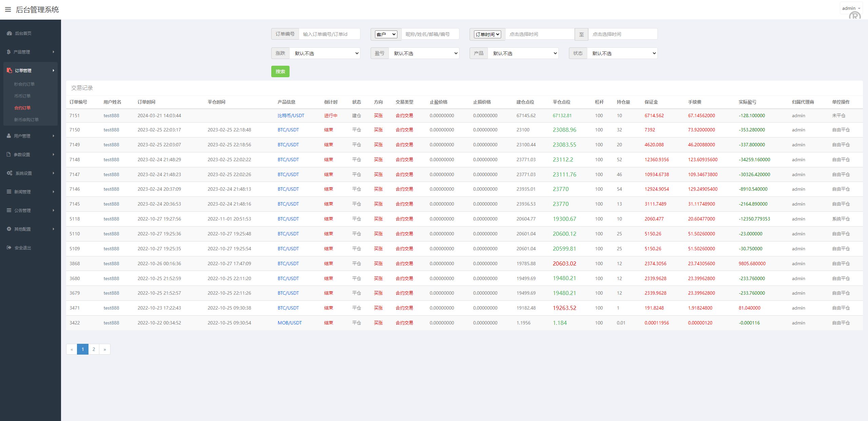Open the admin account menu
This screenshot has height=421, width=868.
[x=851, y=8]
